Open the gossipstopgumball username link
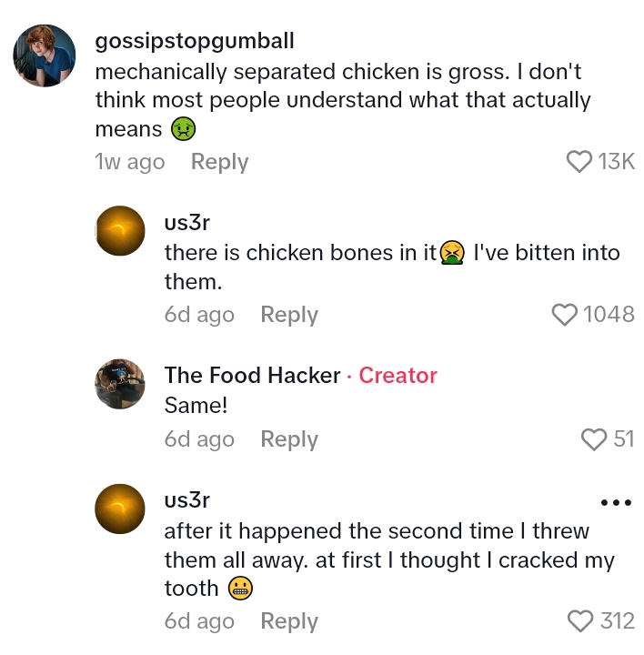The image size is (644, 655). 194,42
